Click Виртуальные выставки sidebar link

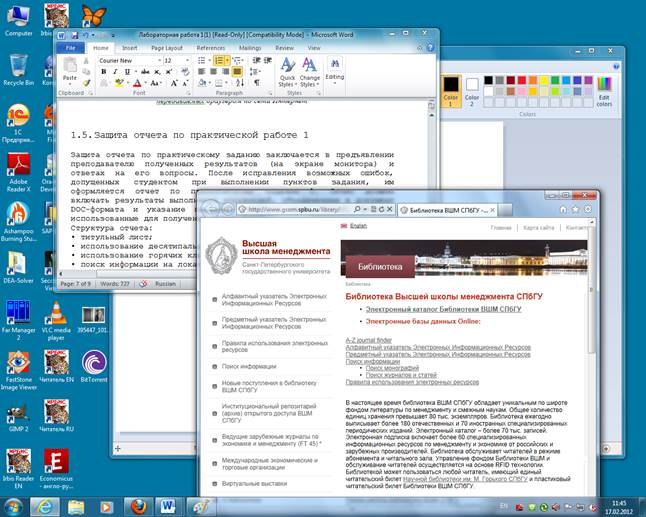click(x=254, y=484)
